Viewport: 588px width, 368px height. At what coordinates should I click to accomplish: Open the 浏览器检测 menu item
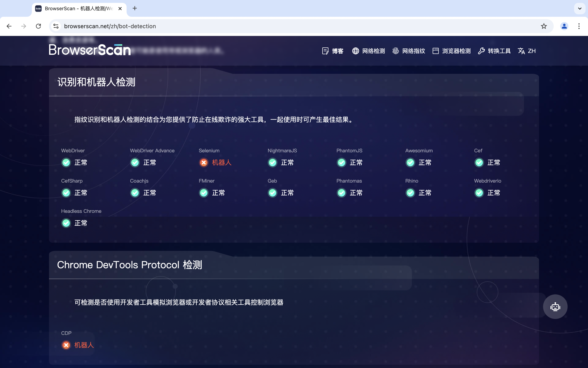(x=451, y=51)
